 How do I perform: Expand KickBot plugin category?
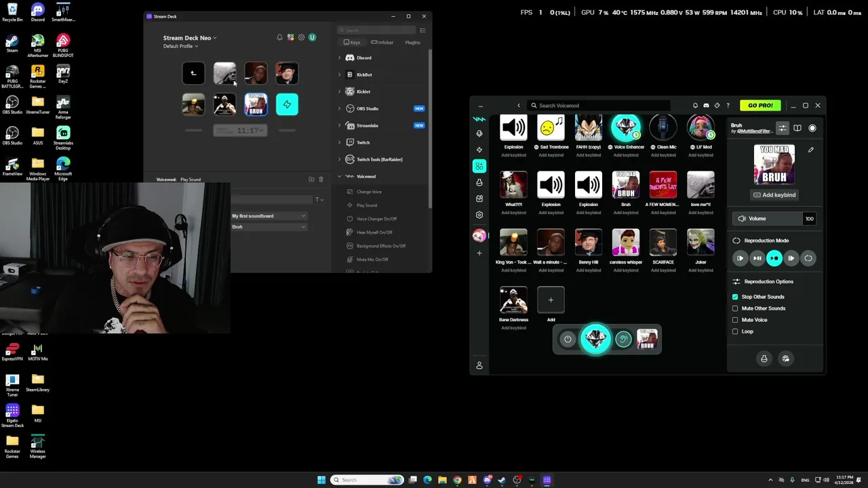(339, 75)
